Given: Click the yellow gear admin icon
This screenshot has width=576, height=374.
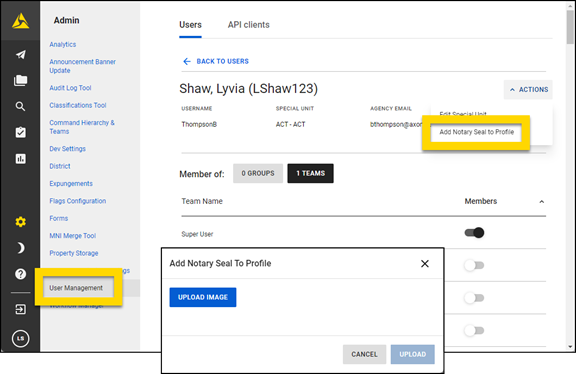Looking at the screenshot, I should click(x=21, y=222).
